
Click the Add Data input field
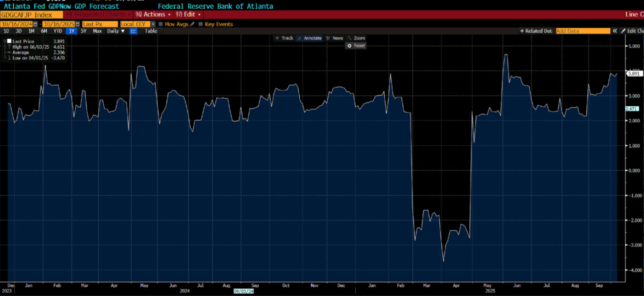click(x=583, y=31)
